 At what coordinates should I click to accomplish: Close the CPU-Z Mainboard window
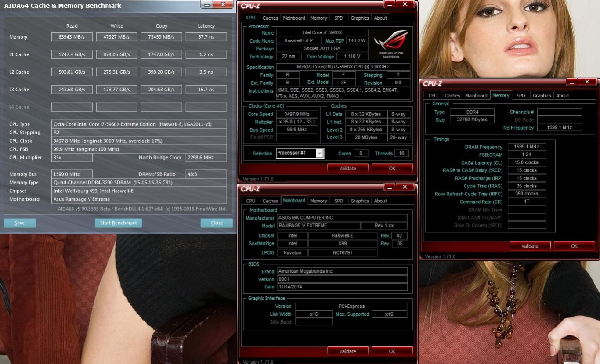[x=405, y=187]
